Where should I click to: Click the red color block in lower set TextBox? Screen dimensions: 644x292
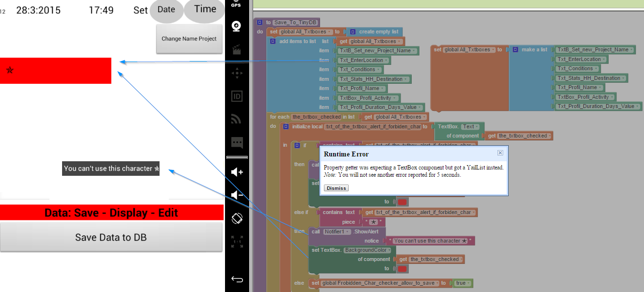[402, 269]
